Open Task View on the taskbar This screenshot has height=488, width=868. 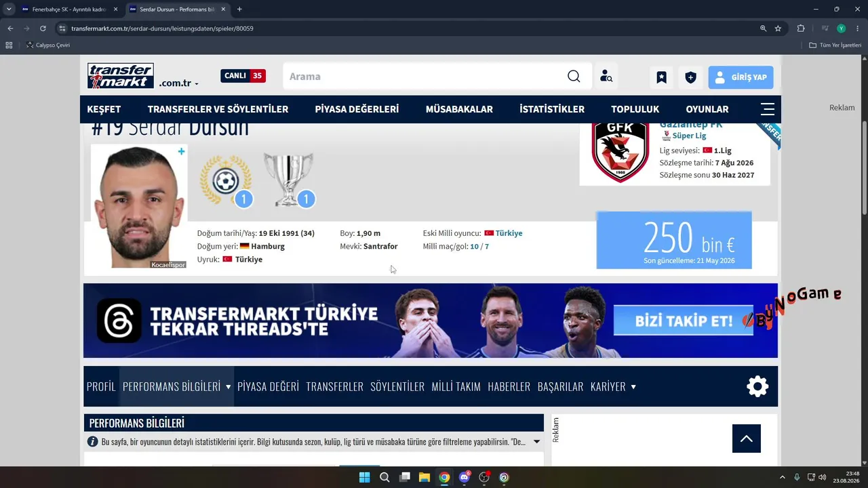pyautogui.click(x=405, y=477)
